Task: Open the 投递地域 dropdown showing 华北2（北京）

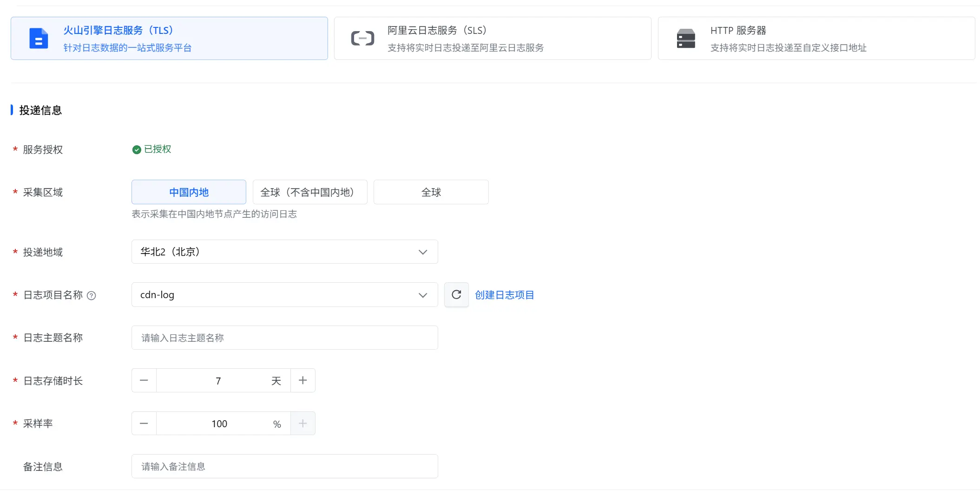Action: click(x=285, y=252)
